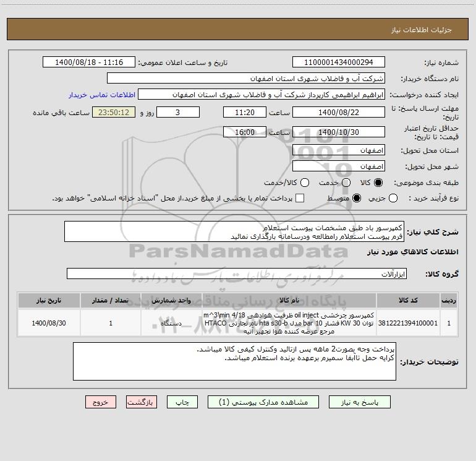Click the public announcement date field 1400/08/18
Image resolution: width=476 pixels, height=461 pixels.
(x=89, y=62)
